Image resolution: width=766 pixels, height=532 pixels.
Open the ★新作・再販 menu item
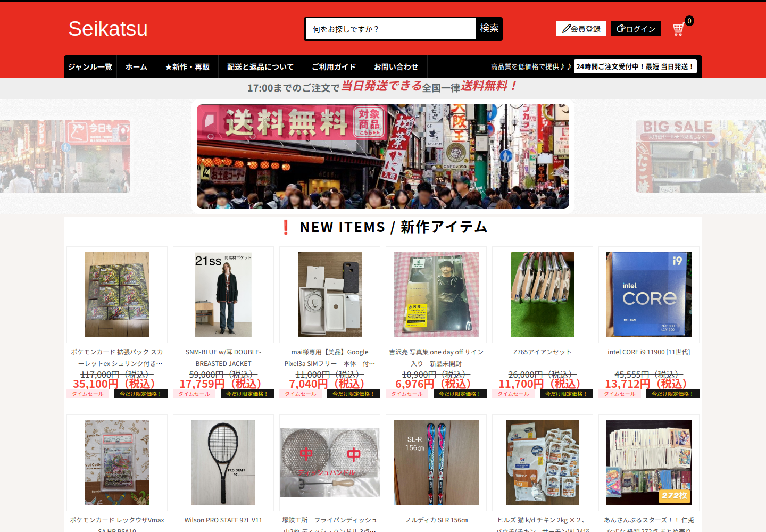point(187,67)
